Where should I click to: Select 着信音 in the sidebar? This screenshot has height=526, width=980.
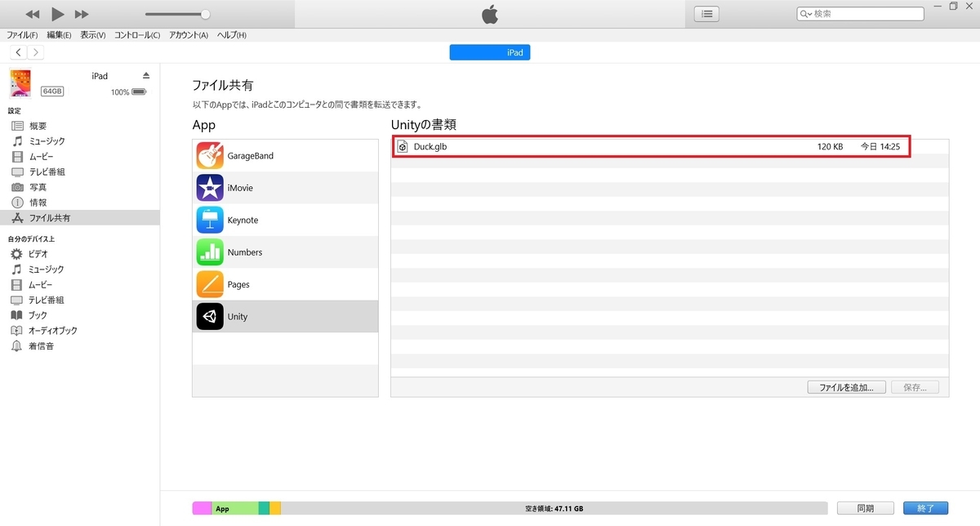pyautogui.click(x=41, y=346)
